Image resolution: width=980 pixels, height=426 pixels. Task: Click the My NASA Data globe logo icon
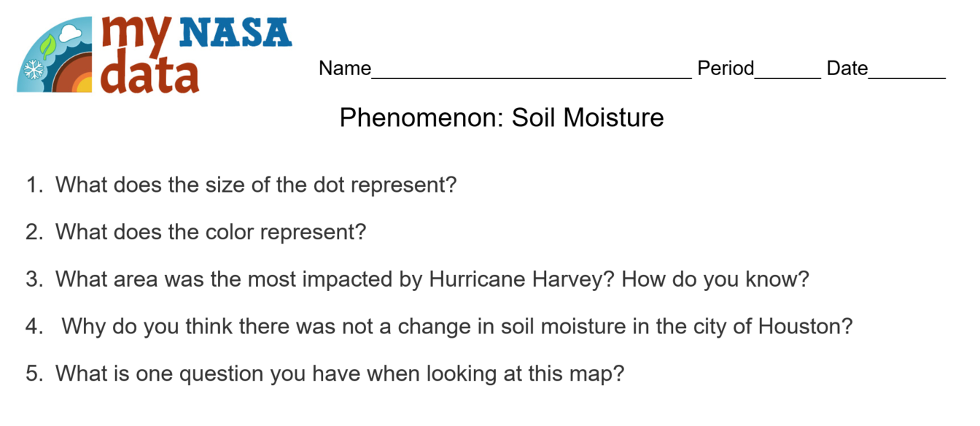(55, 55)
